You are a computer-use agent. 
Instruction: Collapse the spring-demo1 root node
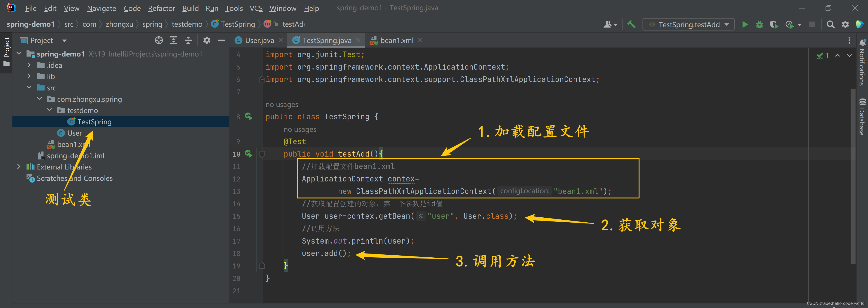pyautogui.click(x=19, y=54)
